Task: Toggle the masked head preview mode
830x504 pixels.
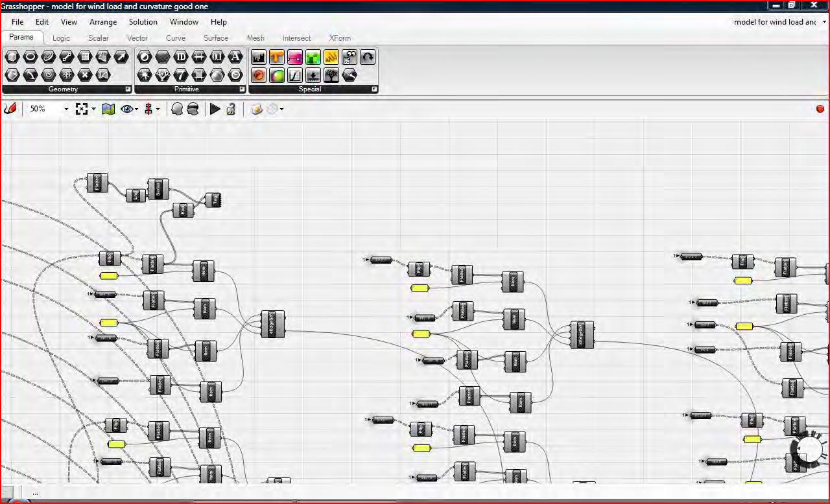Action: (193, 109)
